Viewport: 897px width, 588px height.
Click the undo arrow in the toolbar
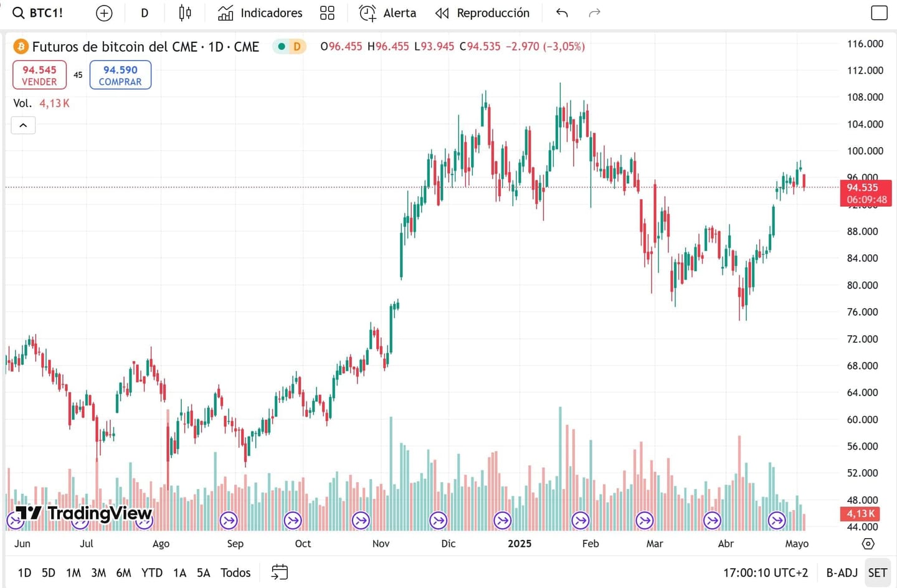[x=561, y=12]
